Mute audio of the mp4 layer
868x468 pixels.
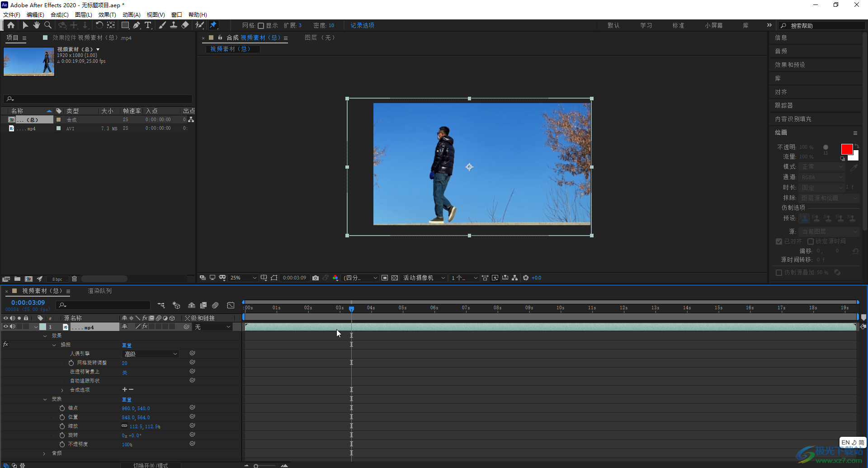[x=13, y=326]
